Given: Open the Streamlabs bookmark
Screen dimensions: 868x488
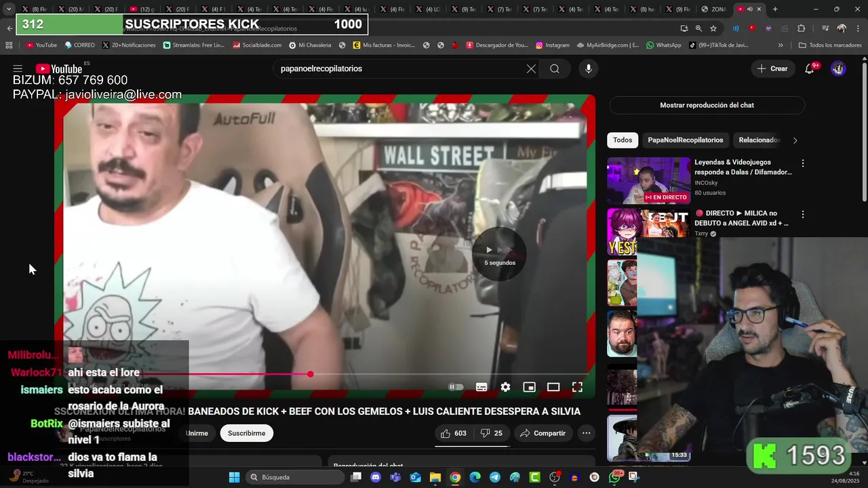Looking at the screenshot, I should [194, 45].
